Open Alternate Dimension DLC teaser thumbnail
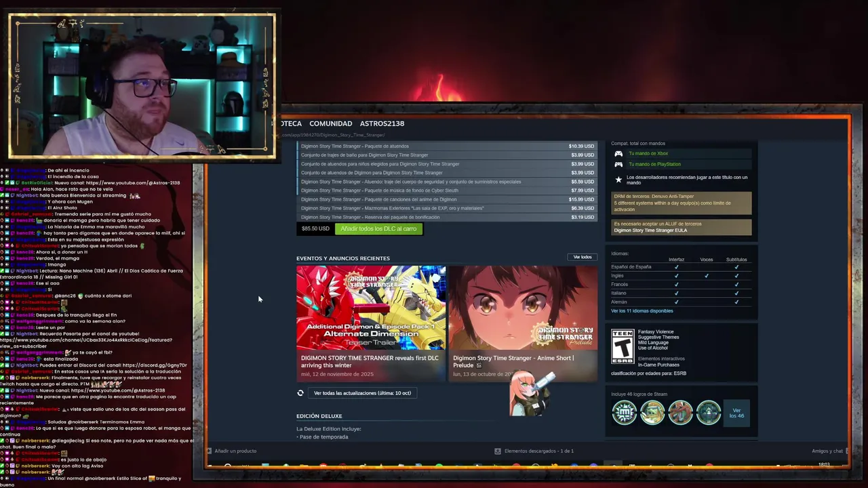 [371, 308]
